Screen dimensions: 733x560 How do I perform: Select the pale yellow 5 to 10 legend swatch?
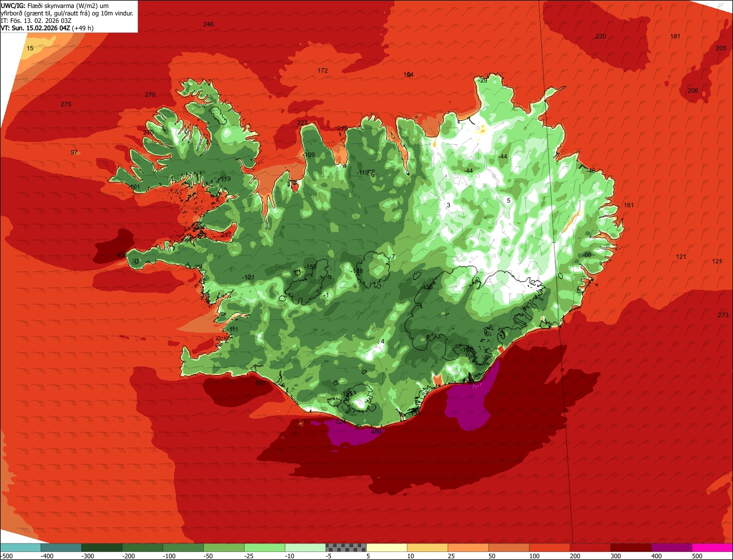coord(387,547)
